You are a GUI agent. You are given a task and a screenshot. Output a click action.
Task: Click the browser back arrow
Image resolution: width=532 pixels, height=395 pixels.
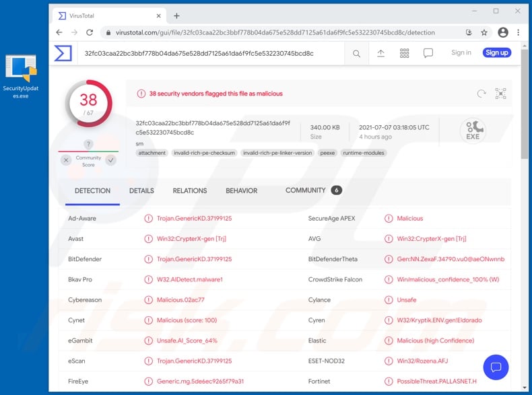(x=59, y=32)
